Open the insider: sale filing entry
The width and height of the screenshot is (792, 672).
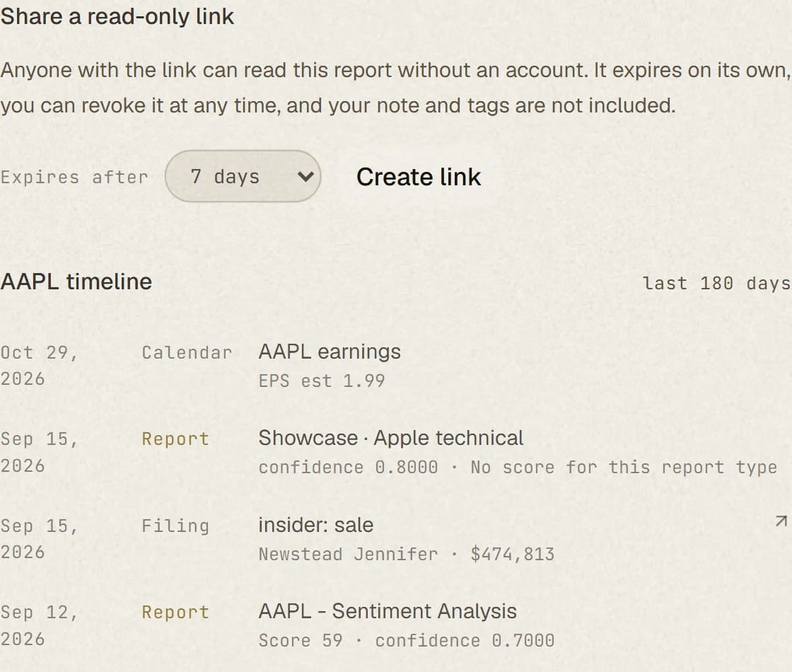316,525
